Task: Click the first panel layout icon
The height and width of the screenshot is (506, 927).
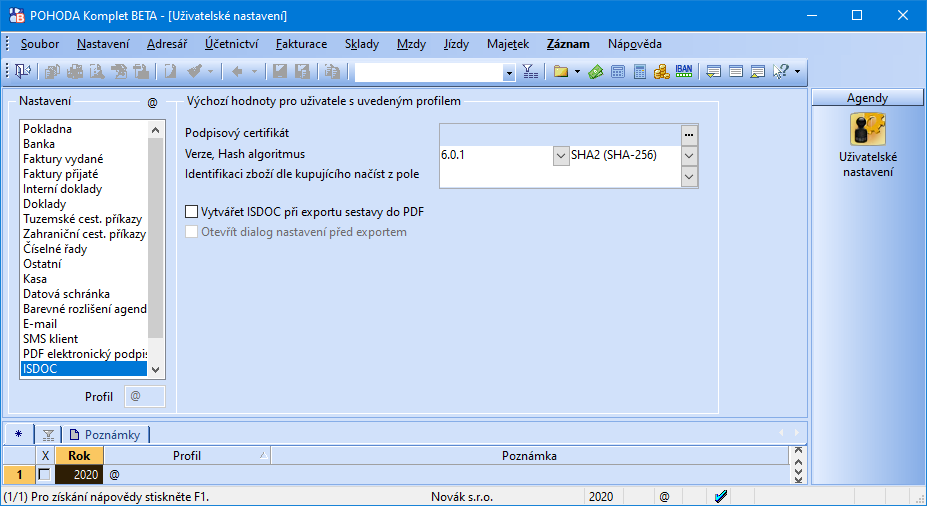Action: point(714,72)
